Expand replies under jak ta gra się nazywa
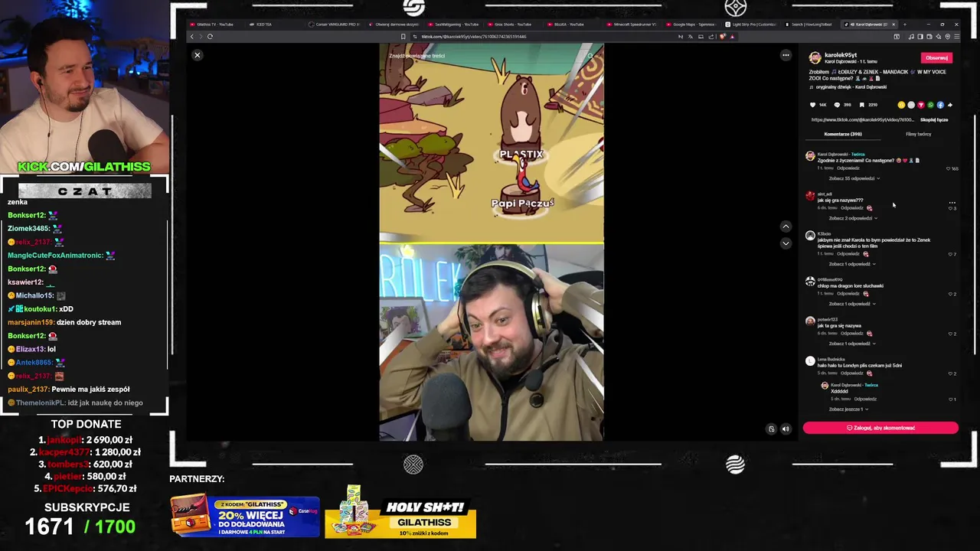Viewport: 980px width, 551px height. tap(852, 344)
